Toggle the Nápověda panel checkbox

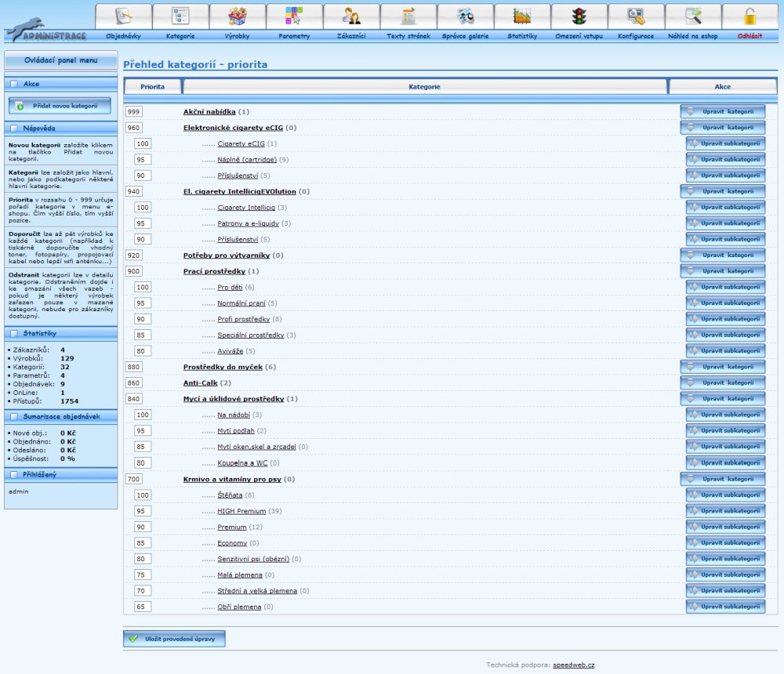coord(14,127)
